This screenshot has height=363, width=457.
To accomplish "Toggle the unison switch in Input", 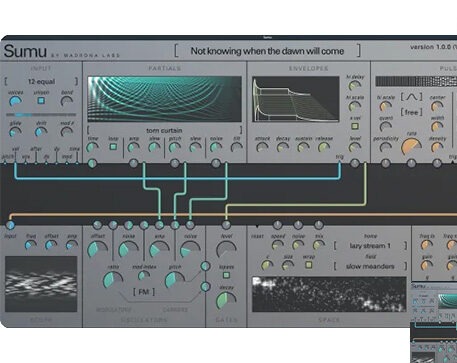I will (41, 100).
